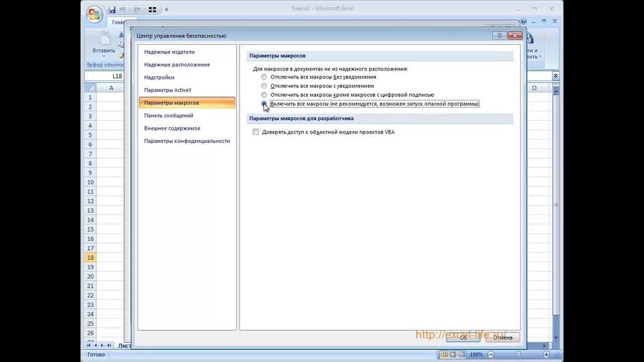644x362 pixels.
Task: Select all cells corner button
Action: [x=90, y=87]
